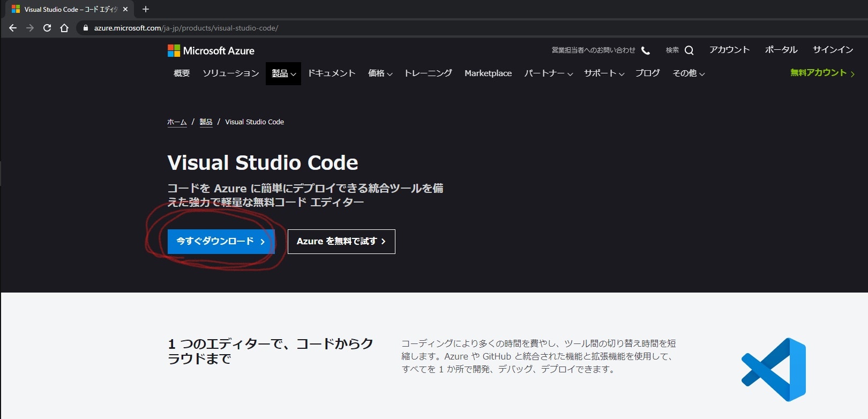Click the Visual Studio Code page heading
Image resolution: width=868 pixels, height=419 pixels.
(263, 163)
